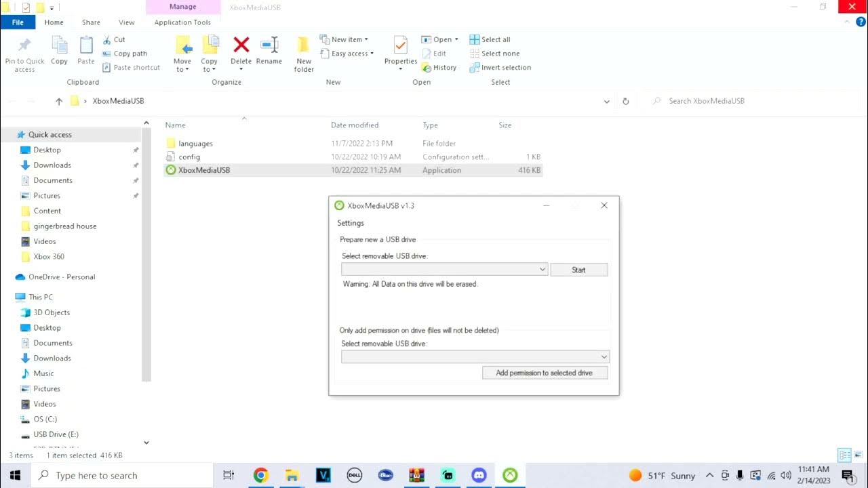Click History in the Open group
The height and width of the screenshot is (488, 868).
click(439, 67)
